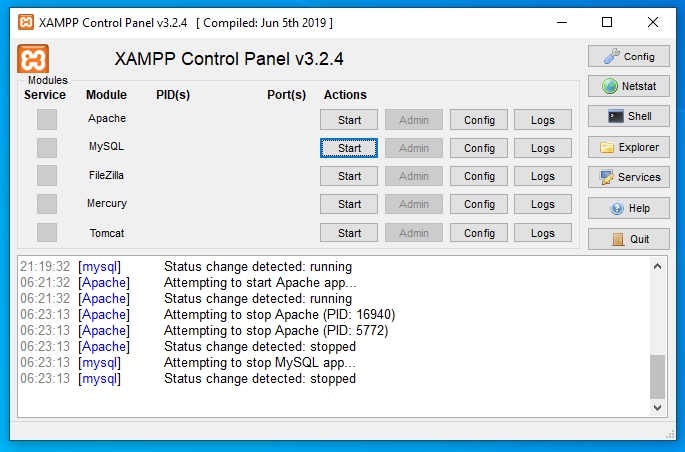Toggle the Tomcat service checkbox

[x=47, y=233]
